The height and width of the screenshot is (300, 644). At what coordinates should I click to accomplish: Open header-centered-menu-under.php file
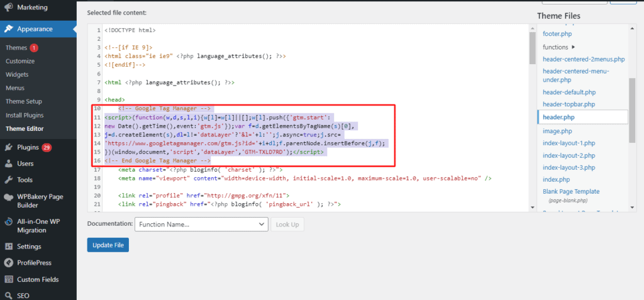pyautogui.click(x=576, y=75)
